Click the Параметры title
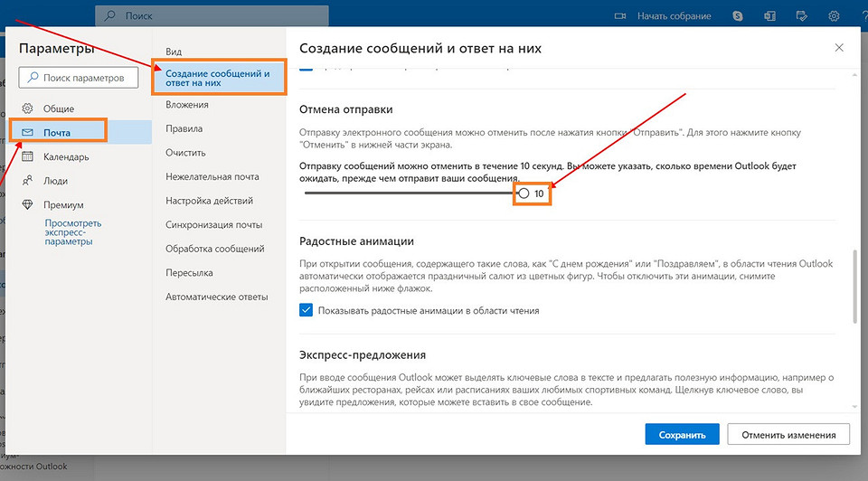The height and width of the screenshot is (481, 868). pos(56,48)
